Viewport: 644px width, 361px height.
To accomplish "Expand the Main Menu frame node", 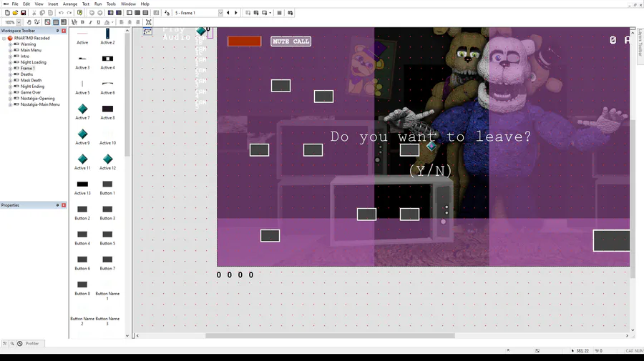I will [x=10, y=50].
